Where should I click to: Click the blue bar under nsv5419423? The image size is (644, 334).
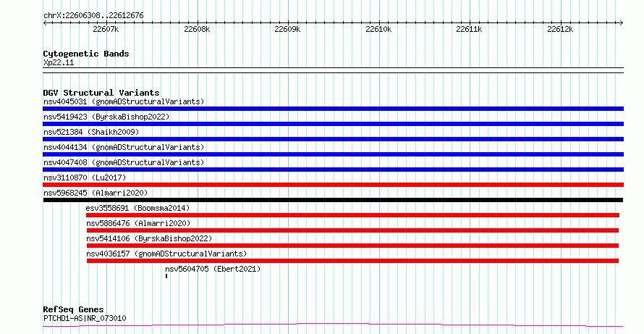(x=333, y=124)
